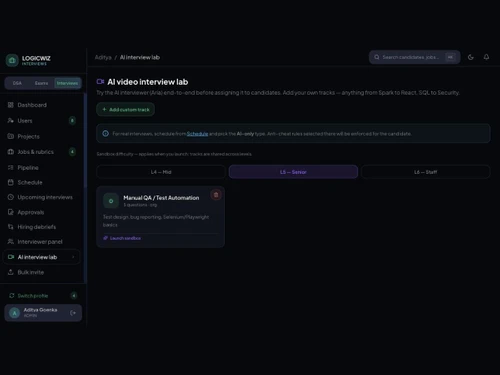500x375 pixels.
Task: Open the Projects sidebar item
Action: point(42,136)
